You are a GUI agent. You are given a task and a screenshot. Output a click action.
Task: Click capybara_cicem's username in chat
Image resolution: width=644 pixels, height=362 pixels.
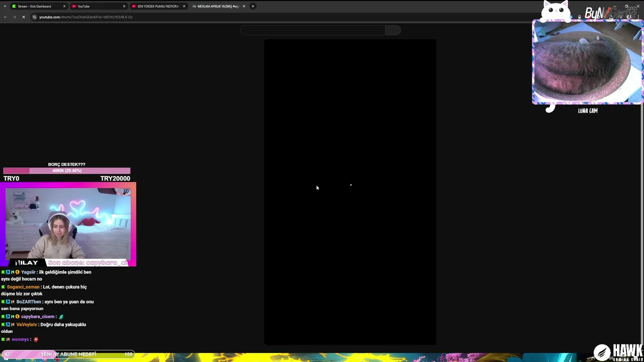38,317
